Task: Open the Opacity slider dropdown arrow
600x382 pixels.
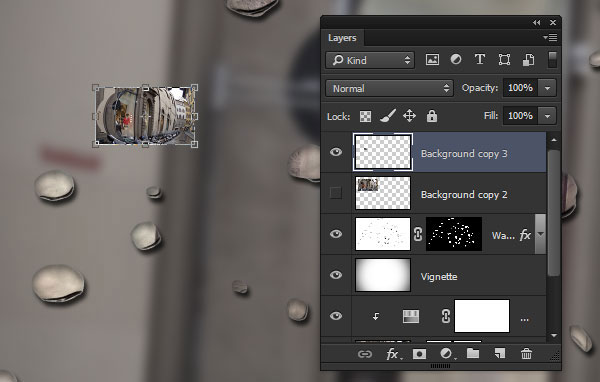Action: pyautogui.click(x=547, y=88)
